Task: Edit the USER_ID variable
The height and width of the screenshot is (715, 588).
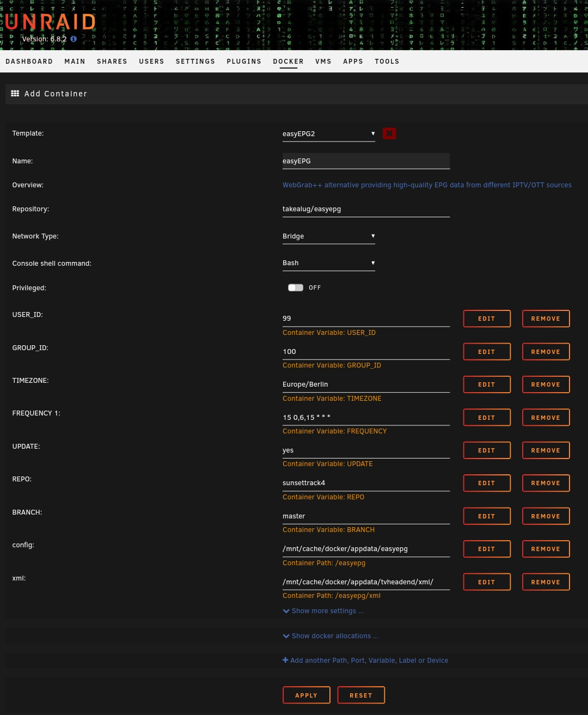Action: 487,319
